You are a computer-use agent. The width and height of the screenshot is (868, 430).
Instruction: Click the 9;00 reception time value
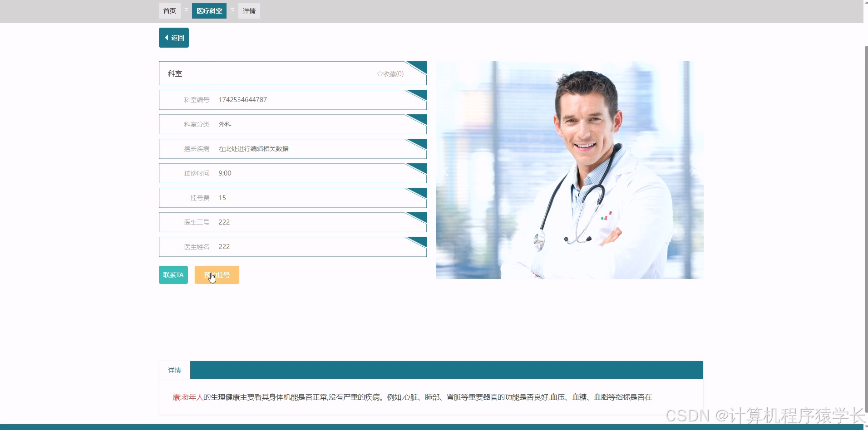(x=225, y=173)
